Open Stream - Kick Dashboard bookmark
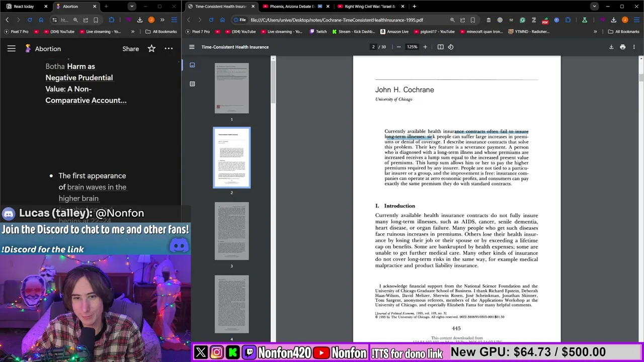The width and height of the screenshot is (644, 362). (353, 32)
